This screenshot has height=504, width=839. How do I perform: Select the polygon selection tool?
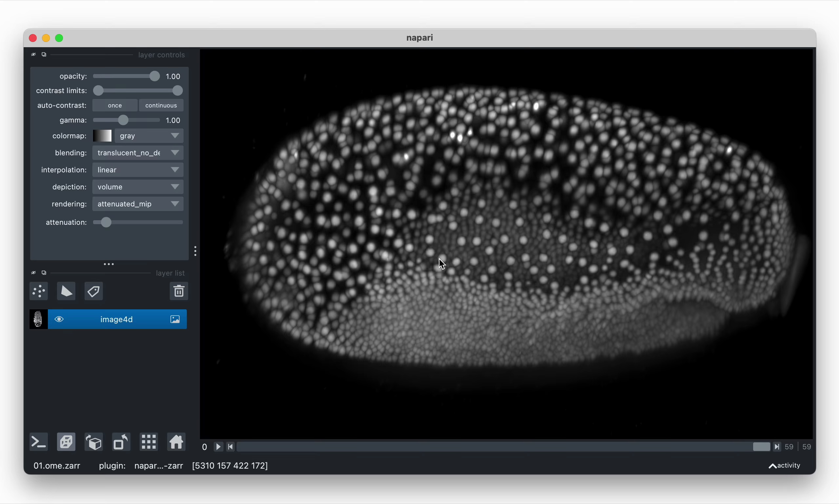[x=66, y=291]
